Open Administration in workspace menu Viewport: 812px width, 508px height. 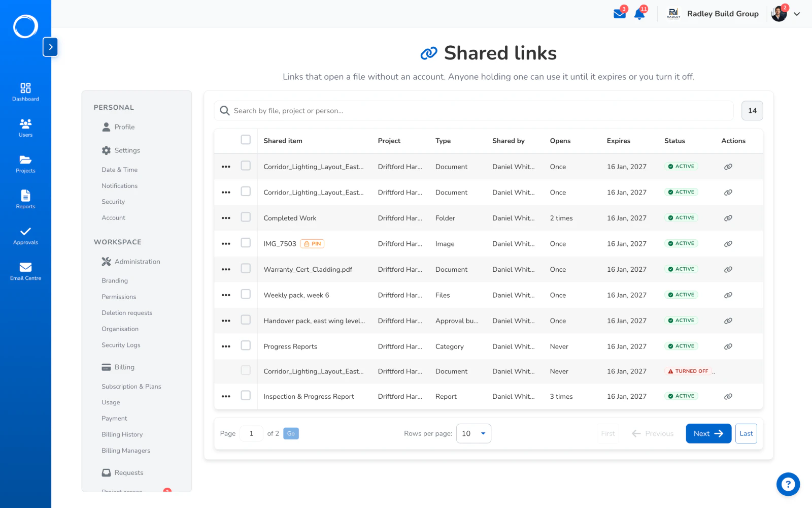click(131, 262)
